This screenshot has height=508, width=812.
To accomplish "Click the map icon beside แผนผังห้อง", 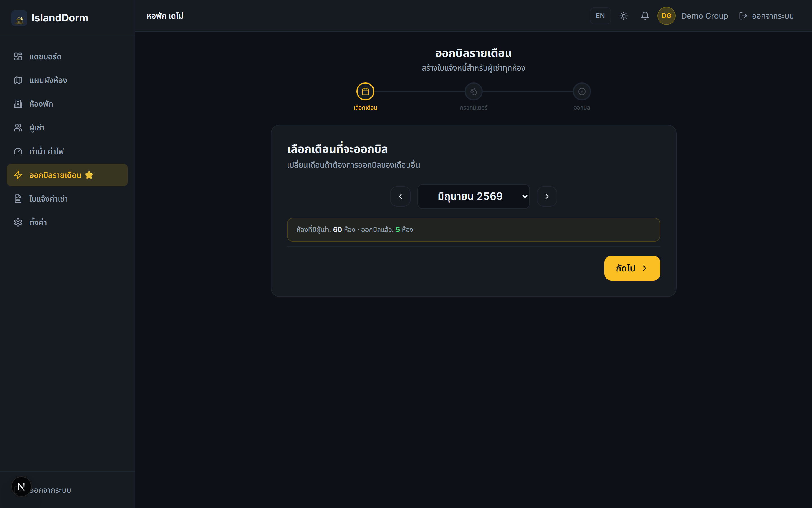I will [x=18, y=80].
